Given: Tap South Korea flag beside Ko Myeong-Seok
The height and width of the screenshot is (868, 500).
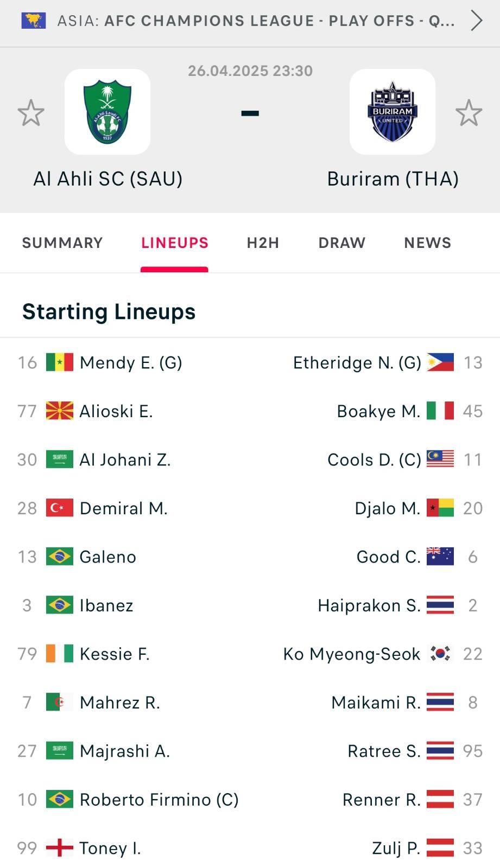Looking at the screenshot, I should (440, 654).
